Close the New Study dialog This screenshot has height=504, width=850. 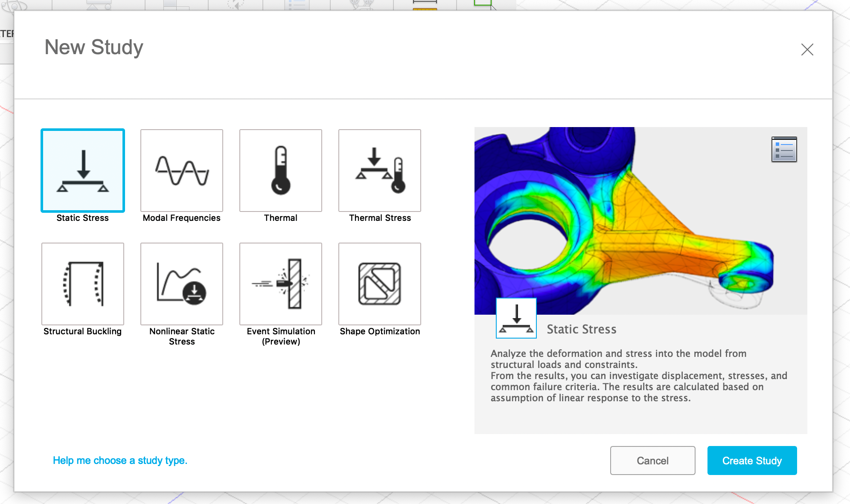tap(807, 49)
